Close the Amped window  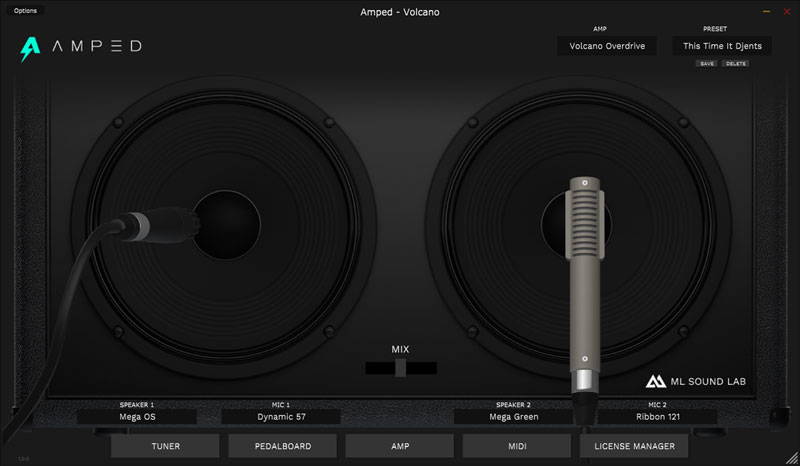(787, 11)
